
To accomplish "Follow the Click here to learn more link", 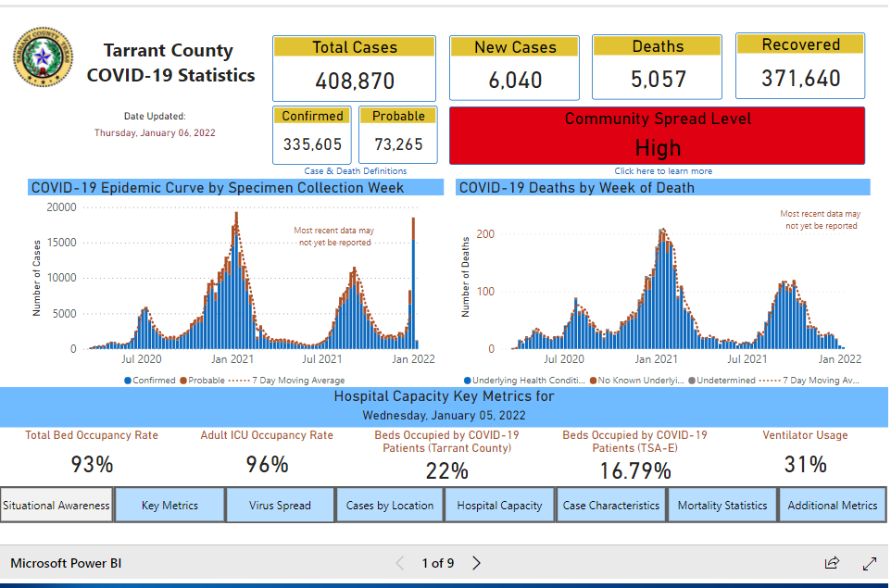I will pyautogui.click(x=663, y=171).
